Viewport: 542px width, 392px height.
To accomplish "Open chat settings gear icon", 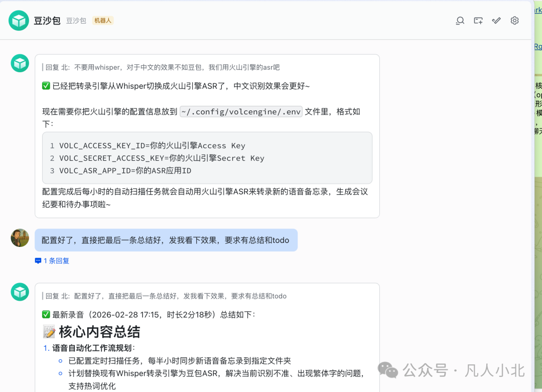I will [x=514, y=21].
